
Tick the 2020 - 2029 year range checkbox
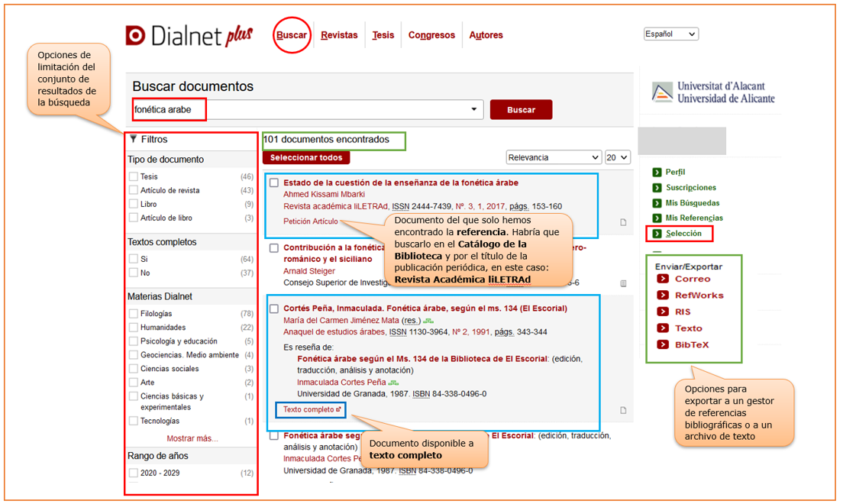134,473
